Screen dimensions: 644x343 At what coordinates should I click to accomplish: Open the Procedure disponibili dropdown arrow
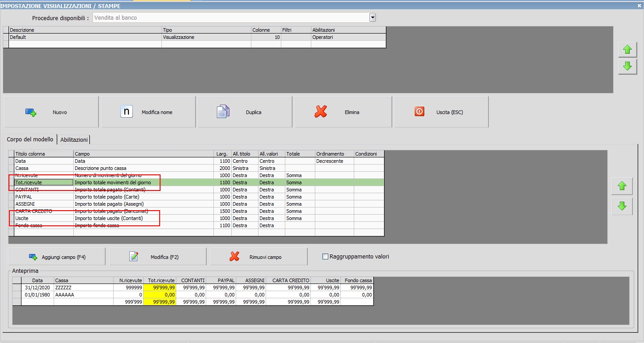coord(373,17)
